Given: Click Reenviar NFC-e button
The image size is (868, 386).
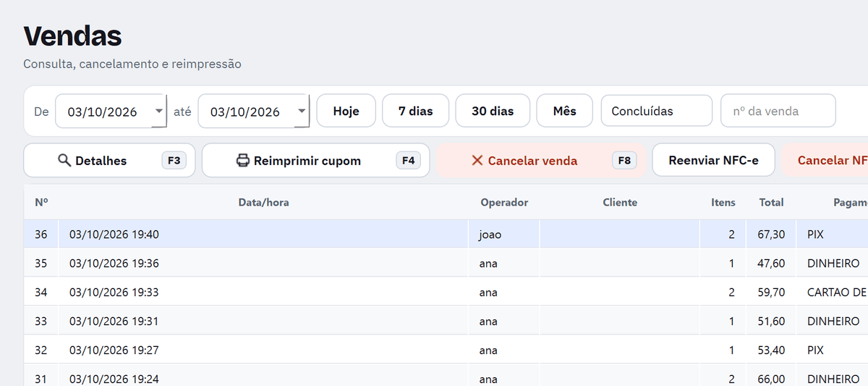Looking at the screenshot, I should coord(713,160).
